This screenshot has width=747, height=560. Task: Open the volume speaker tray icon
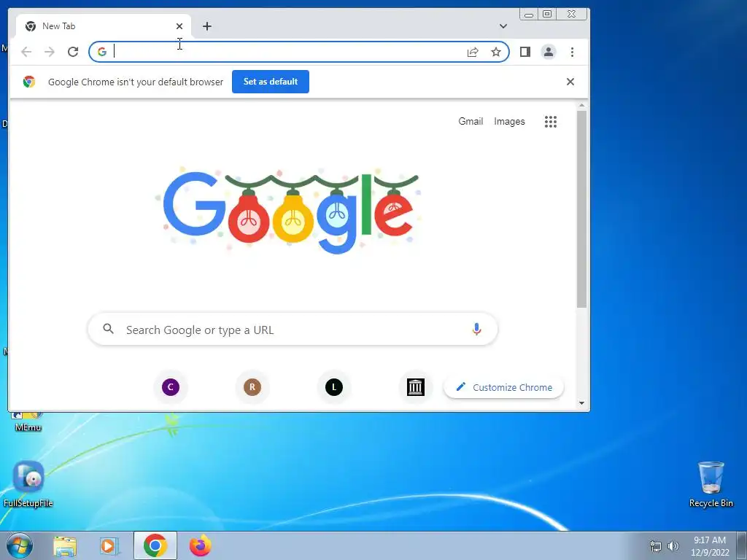(x=673, y=546)
